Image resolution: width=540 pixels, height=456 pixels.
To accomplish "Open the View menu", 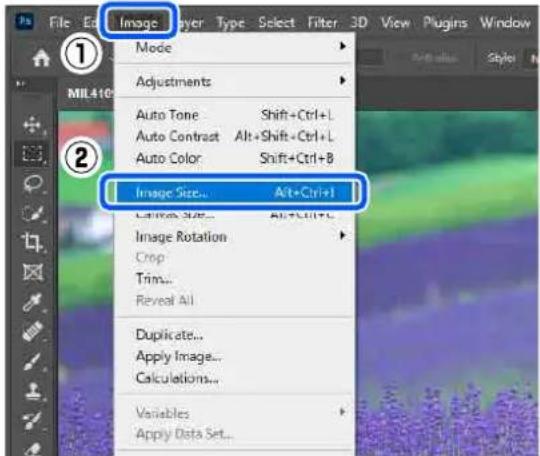I will [395, 23].
